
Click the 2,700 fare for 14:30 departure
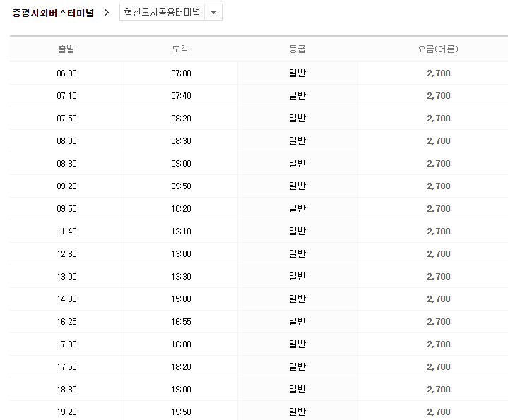[439, 299]
